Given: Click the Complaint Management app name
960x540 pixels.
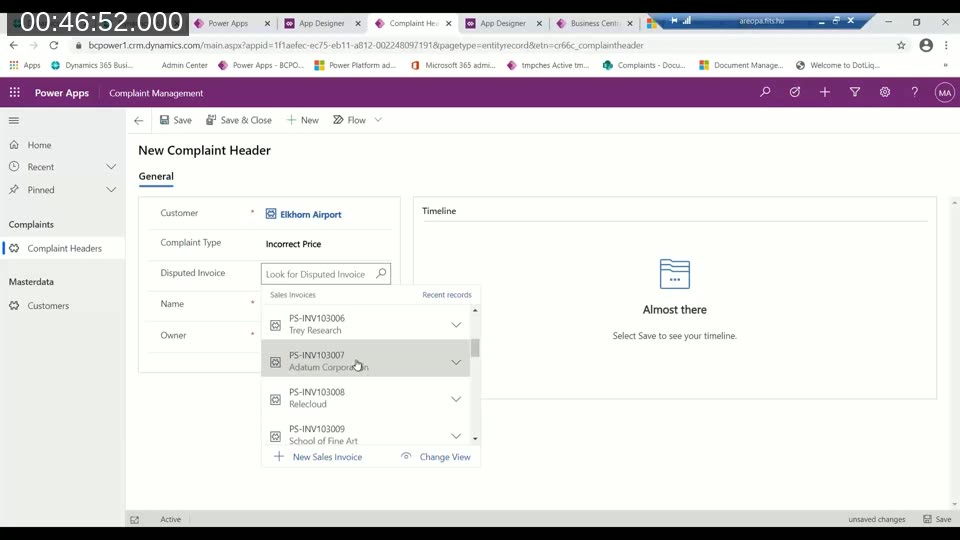Looking at the screenshot, I should (x=156, y=93).
